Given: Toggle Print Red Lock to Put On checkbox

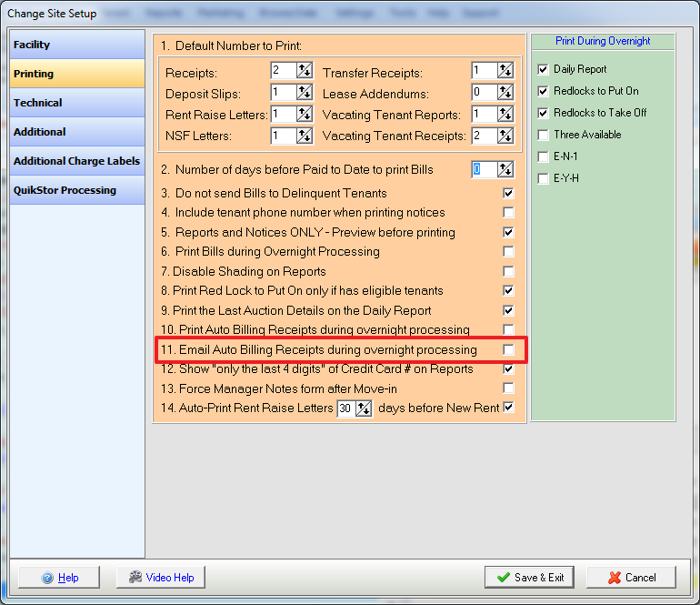Looking at the screenshot, I should click(508, 290).
